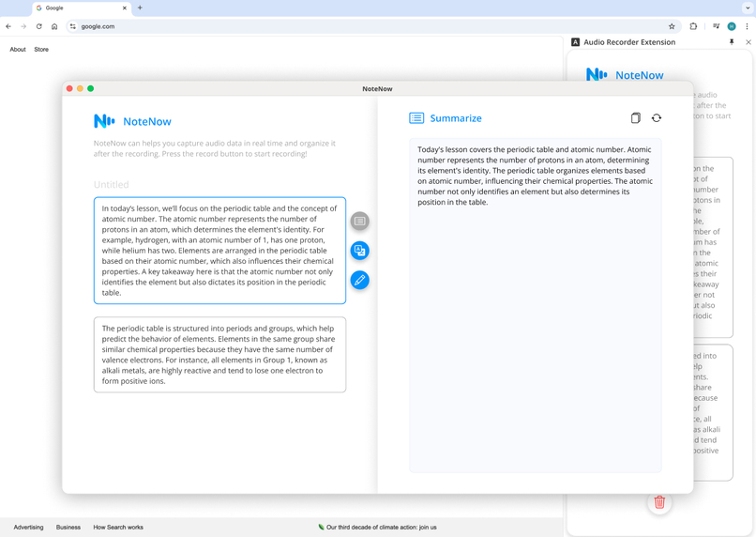Close the Google browser tab
The width and height of the screenshot is (756, 537).
point(125,8)
